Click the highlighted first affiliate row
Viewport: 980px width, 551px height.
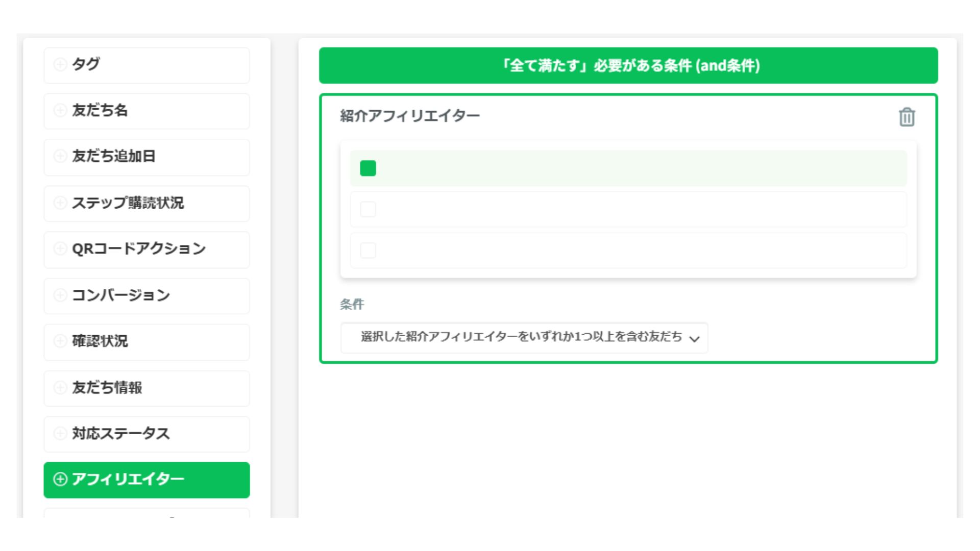[628, 168]
